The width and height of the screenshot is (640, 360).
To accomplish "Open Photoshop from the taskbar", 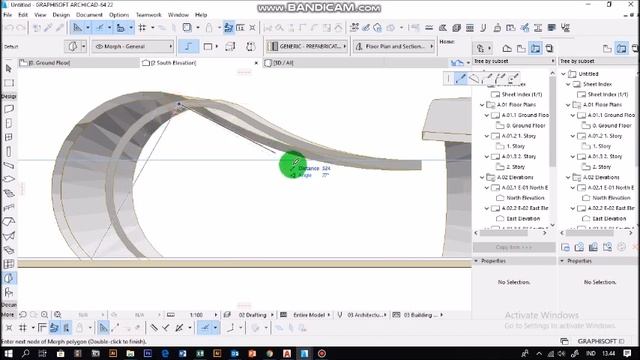I will point(148,353).
